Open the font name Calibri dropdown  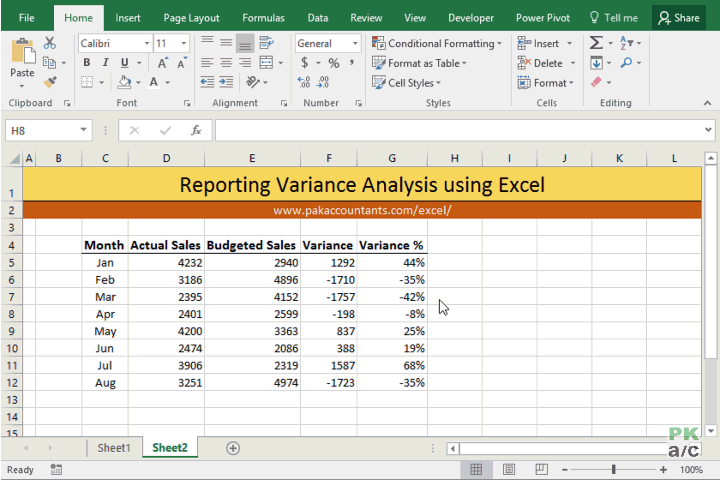146,43
